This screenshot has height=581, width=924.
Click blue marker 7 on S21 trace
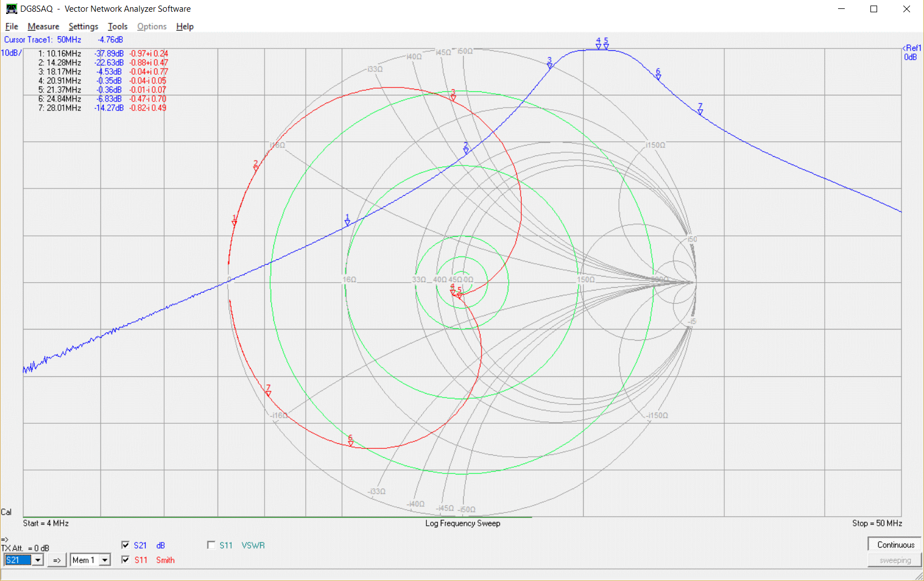click(x=700, y=109)
